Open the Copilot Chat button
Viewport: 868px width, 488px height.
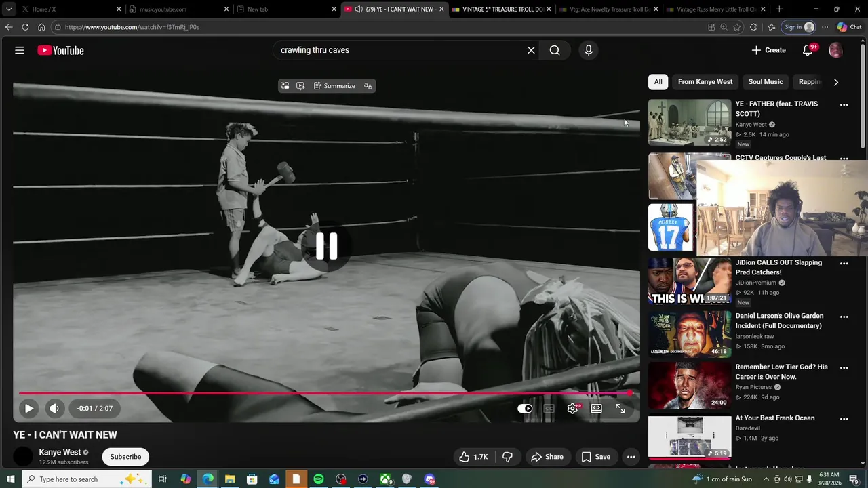point(849,27)
